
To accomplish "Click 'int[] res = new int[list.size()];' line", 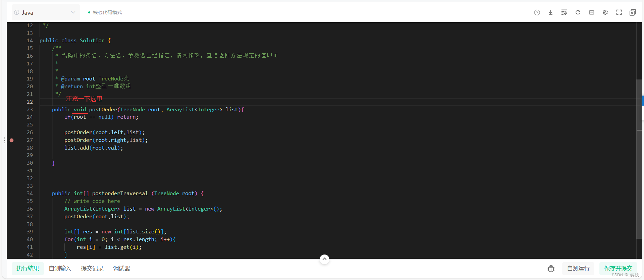I will [x=115, y=232].
